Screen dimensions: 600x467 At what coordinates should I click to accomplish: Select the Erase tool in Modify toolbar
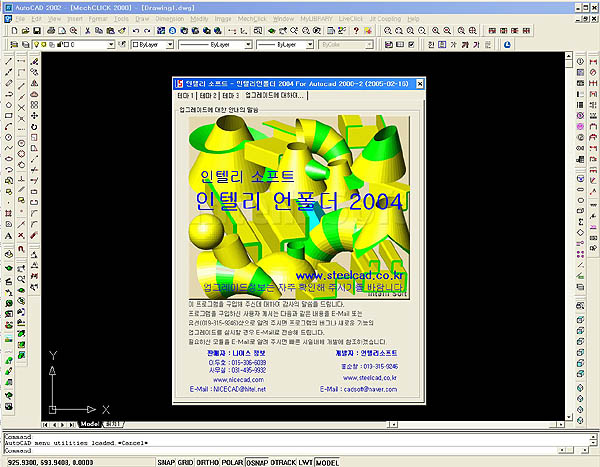click(x=34, y=61)
